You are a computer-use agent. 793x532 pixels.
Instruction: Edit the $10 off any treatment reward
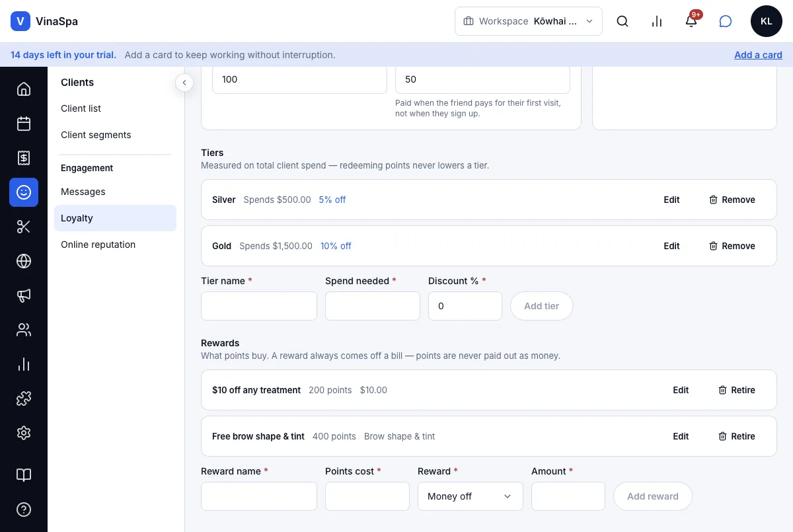[681, 390]
